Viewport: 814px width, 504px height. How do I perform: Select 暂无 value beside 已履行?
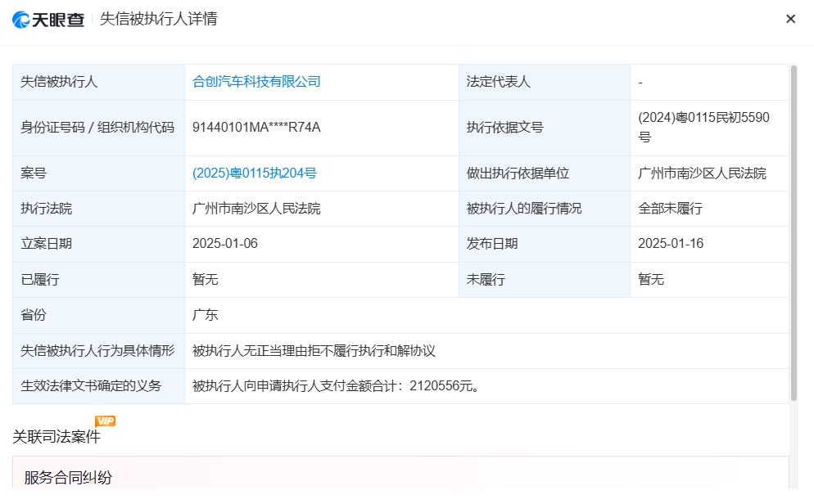point(205,280)
